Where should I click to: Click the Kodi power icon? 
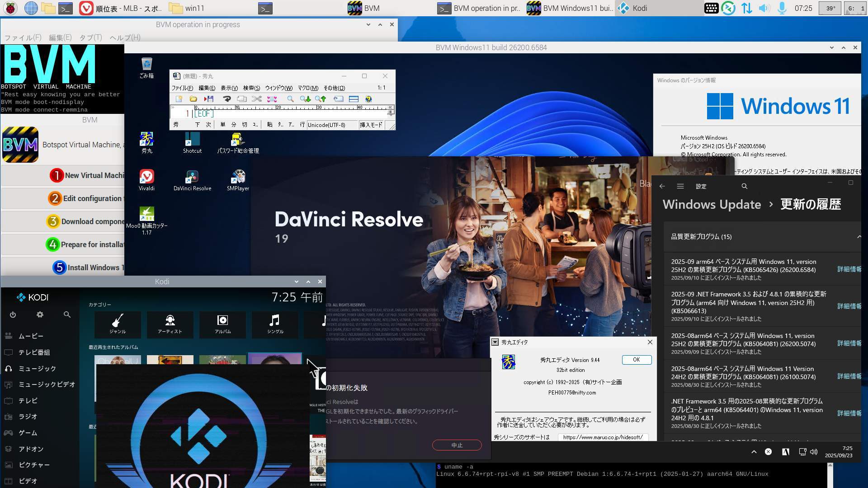13,314
